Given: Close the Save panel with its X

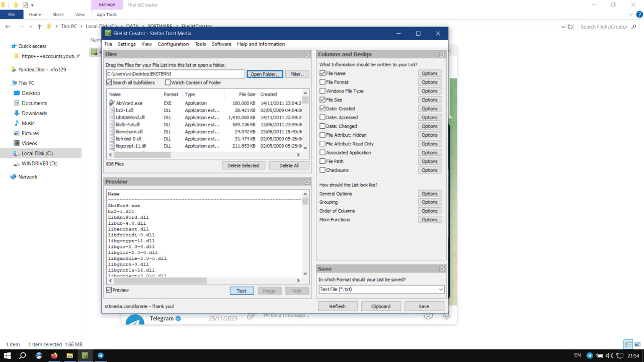Looking at the screenshot, I should [442, 269].
